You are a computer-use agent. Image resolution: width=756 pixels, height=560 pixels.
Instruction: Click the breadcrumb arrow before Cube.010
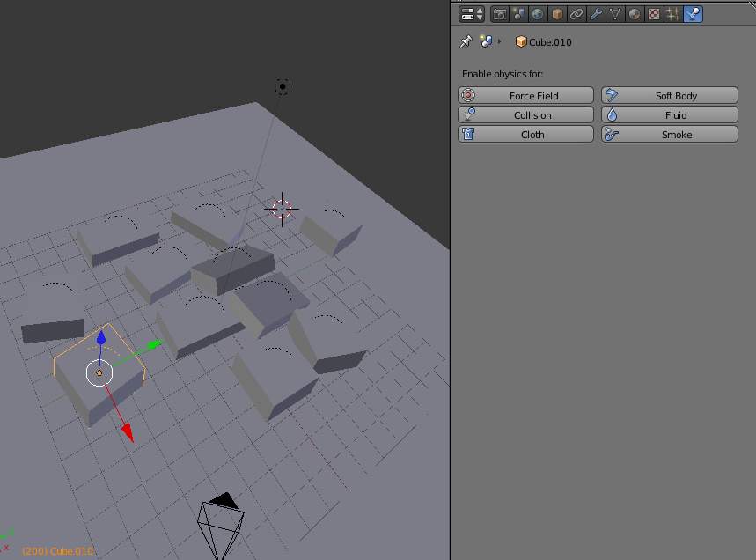500,41
